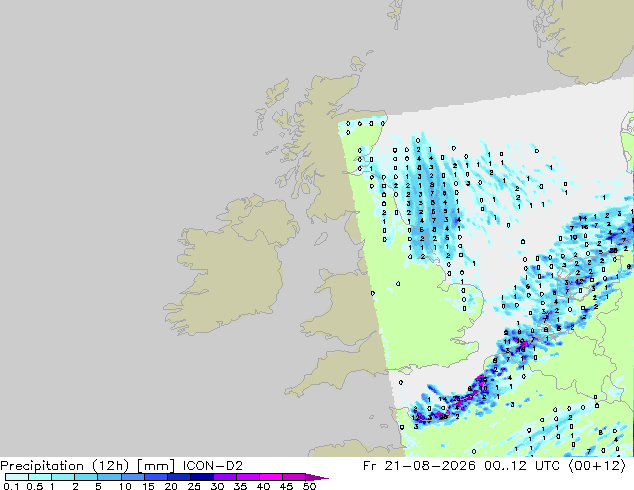This screenshot has height=490, width=634.
Task: Click the 40–45 mm bright magenta swatch
Action: click(x=271, y=477)
